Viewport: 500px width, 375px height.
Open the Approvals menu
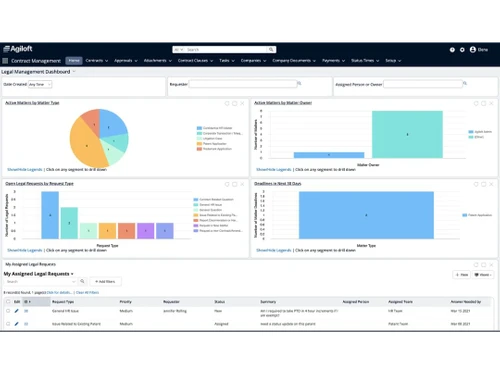(126, 61)
